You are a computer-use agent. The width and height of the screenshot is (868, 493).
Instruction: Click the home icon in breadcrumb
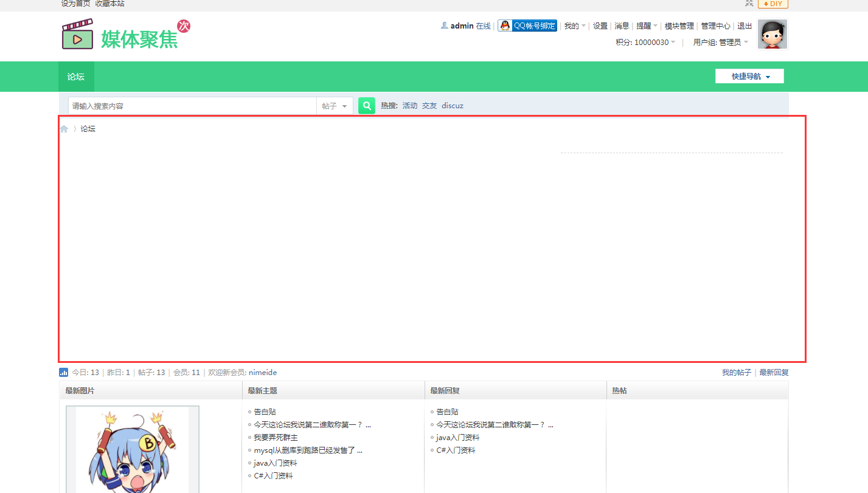point(64,129)
